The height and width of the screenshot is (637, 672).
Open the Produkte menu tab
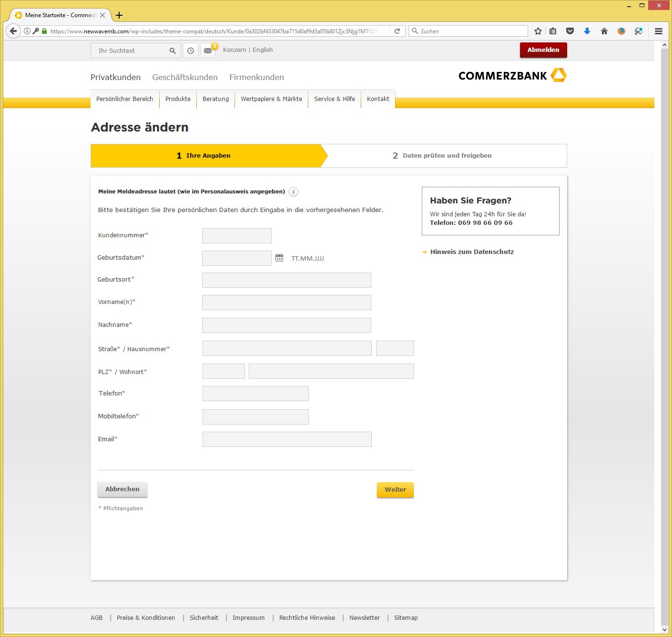(x=178, y=99)
